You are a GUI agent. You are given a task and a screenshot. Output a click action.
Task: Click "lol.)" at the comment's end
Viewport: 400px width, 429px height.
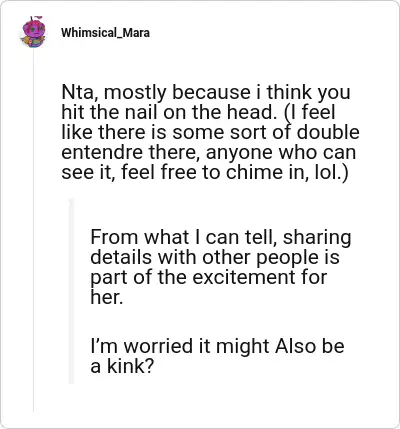tap(331, 172)
